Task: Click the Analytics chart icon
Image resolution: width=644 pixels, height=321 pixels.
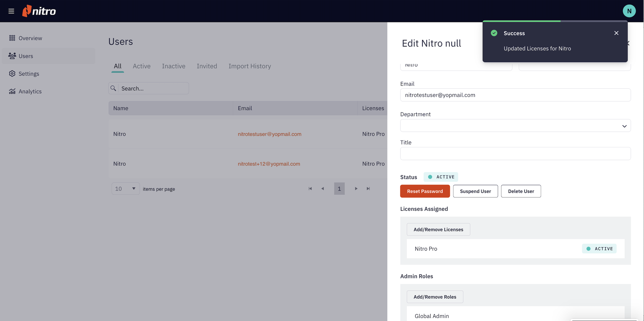Action: click(12, 91)
